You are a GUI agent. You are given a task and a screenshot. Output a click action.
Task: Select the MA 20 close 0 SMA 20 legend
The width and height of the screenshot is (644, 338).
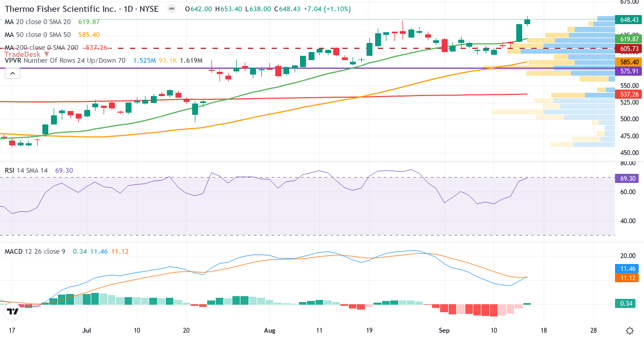coord(38,22)
